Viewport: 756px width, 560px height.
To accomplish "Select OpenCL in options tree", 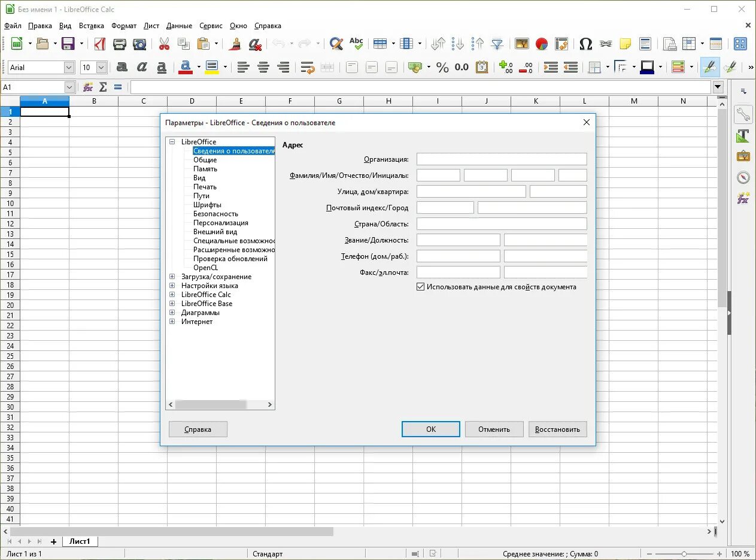I will [206, 268].
